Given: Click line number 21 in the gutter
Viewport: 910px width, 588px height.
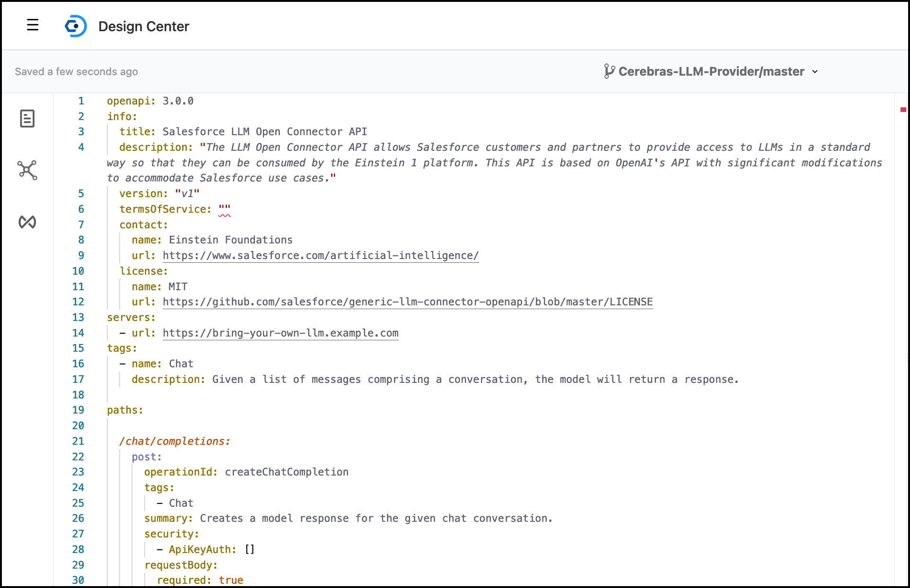Looking at the screenshot, I should coord(78,441).
